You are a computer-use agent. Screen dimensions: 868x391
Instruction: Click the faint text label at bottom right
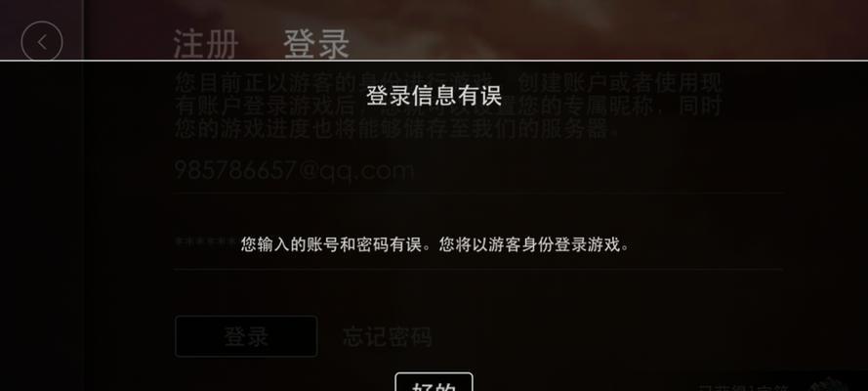(742, 388)
